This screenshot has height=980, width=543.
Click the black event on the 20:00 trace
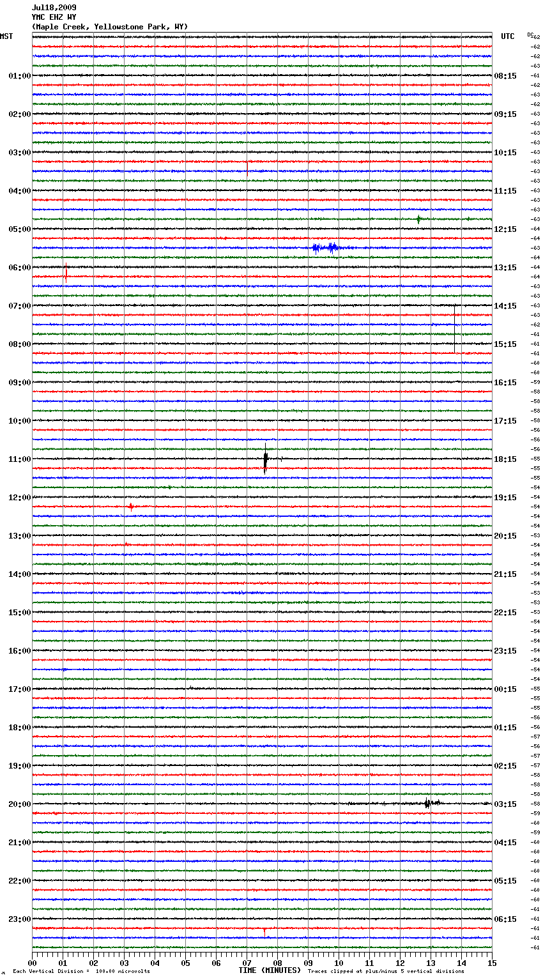(x=432, y=803)
